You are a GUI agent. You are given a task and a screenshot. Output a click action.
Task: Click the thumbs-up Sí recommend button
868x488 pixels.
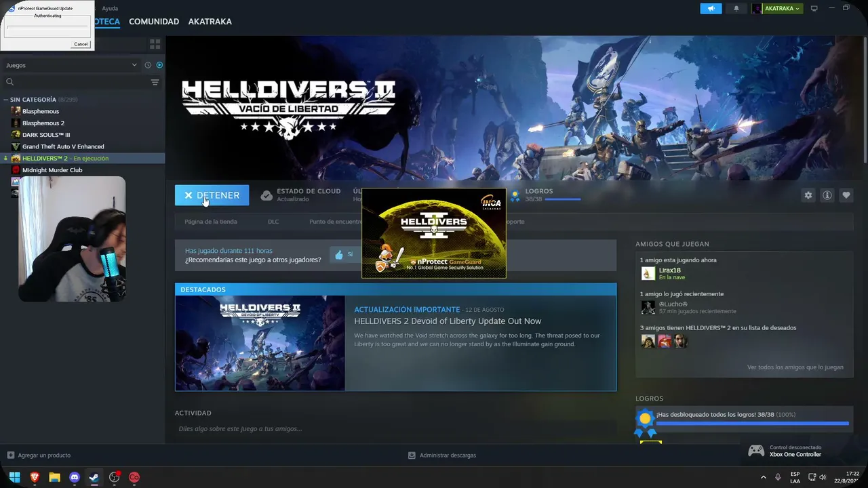tap(344, 254)
